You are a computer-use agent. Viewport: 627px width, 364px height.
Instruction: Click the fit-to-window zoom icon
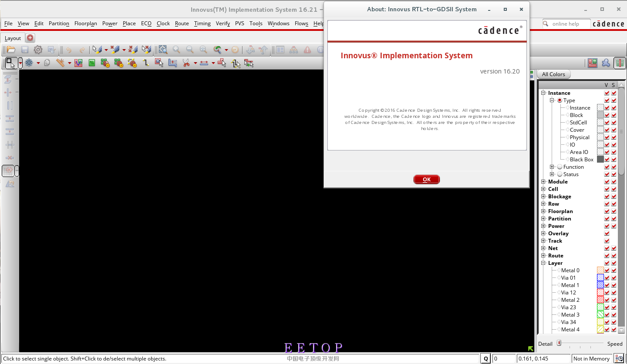click(x=163, y=50)
